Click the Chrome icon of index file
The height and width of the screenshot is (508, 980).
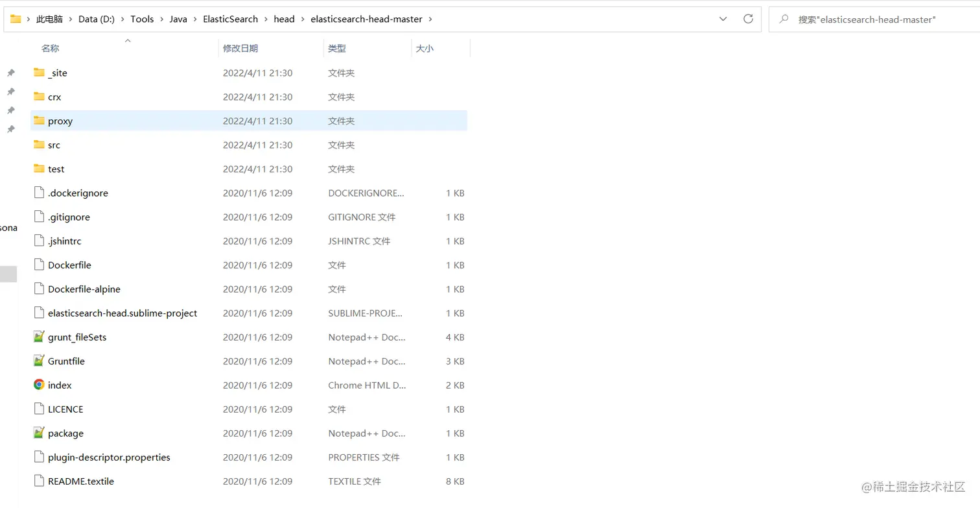[39, 385]
